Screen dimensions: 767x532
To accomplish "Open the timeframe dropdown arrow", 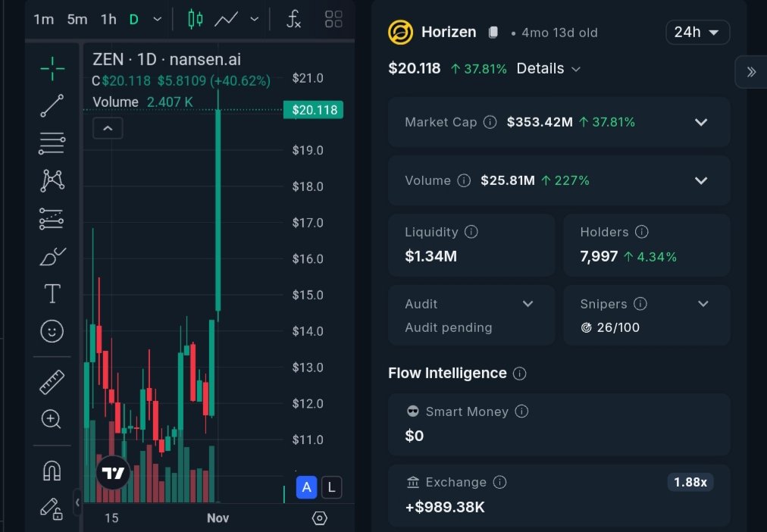I will [x=157, y=19].
